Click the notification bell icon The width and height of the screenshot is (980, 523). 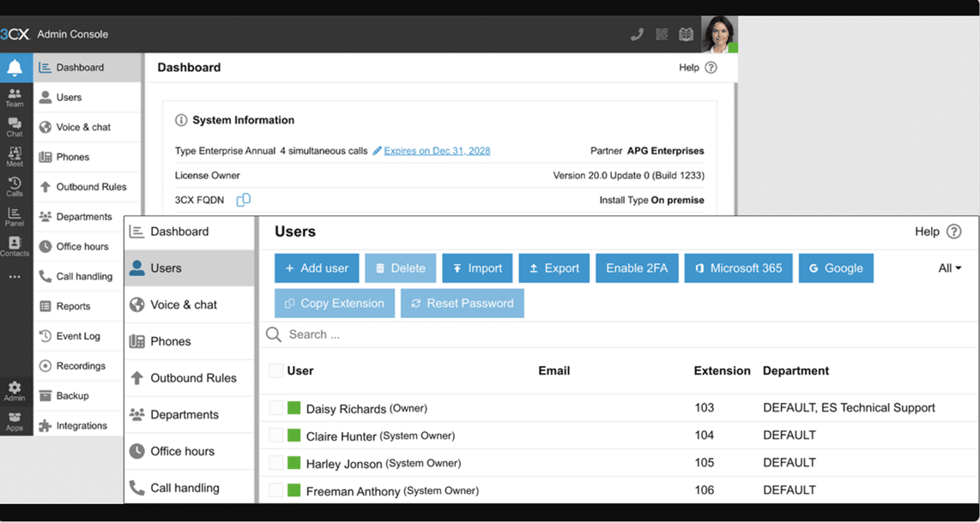[15, 68]
